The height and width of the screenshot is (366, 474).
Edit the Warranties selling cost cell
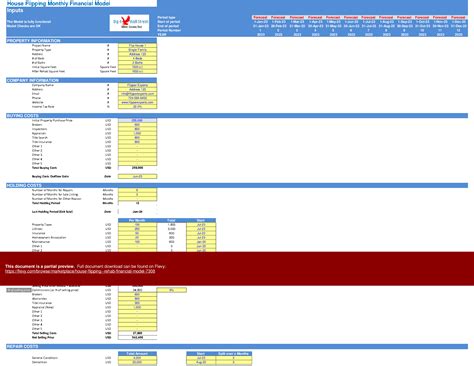[x=137, y=299]
